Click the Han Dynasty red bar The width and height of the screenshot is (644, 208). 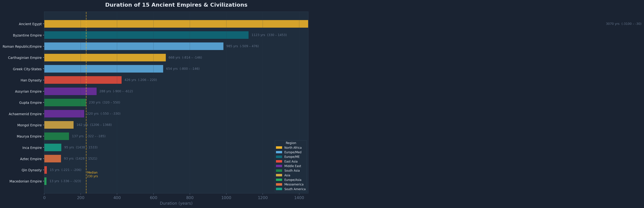coord(82,80)
